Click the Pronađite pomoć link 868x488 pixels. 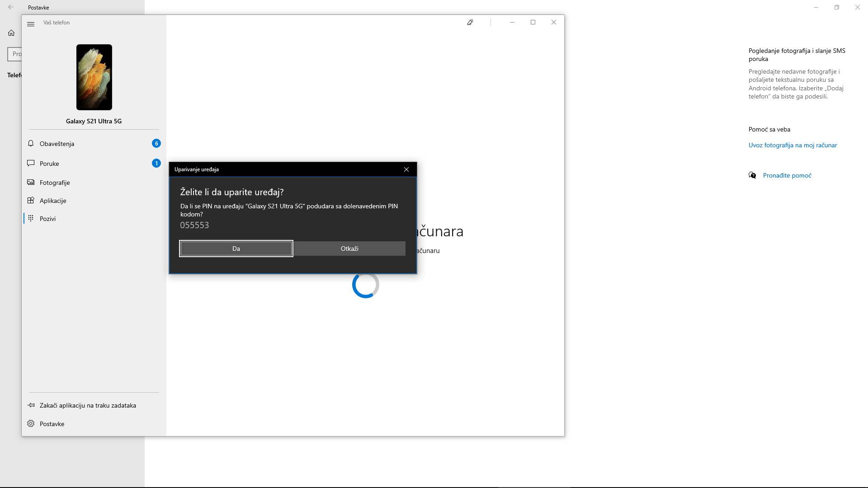[787, 175]
